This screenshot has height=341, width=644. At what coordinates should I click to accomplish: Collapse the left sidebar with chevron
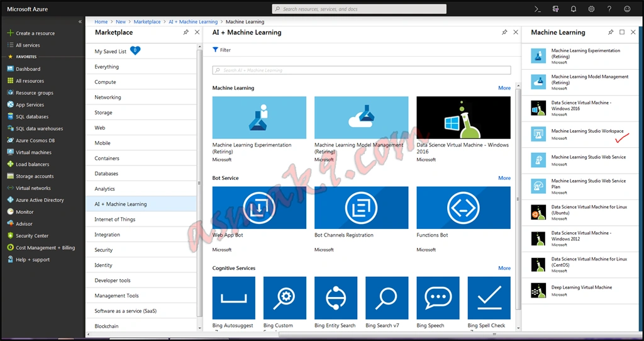pos(80,21)
